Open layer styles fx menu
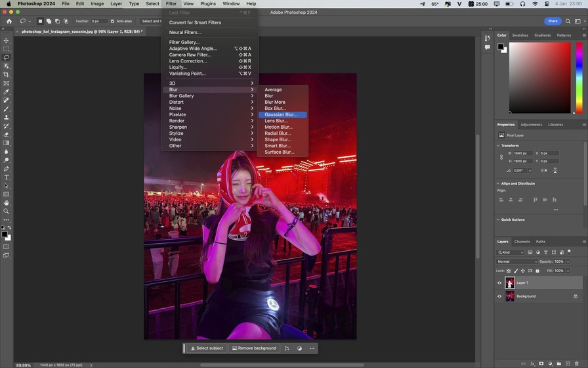Image resolution: width=588 pixels, height=368 pixels. (x=532, y=363)
